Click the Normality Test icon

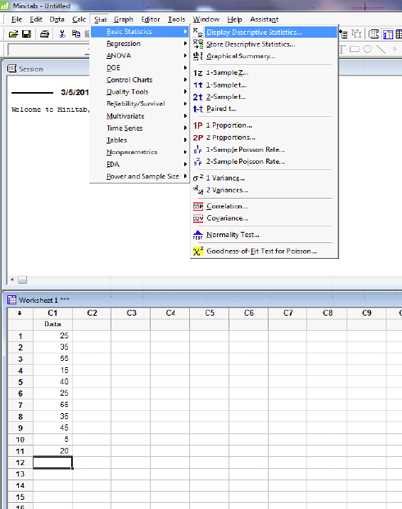(x=198, y=235)
